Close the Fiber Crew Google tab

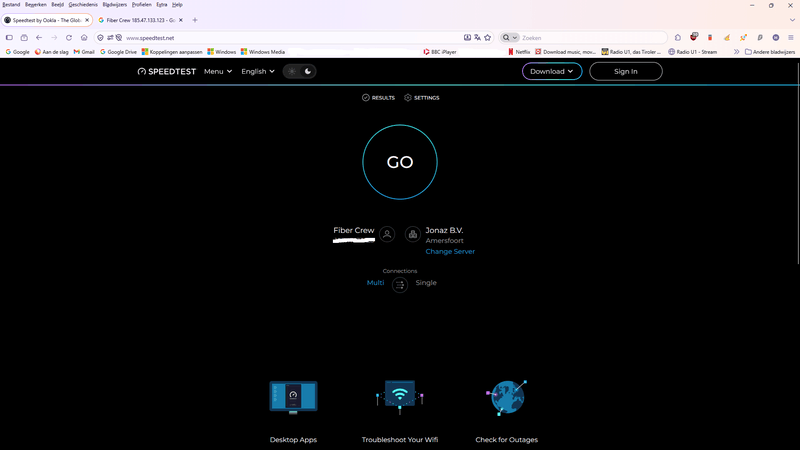click(x=181, y=20)
